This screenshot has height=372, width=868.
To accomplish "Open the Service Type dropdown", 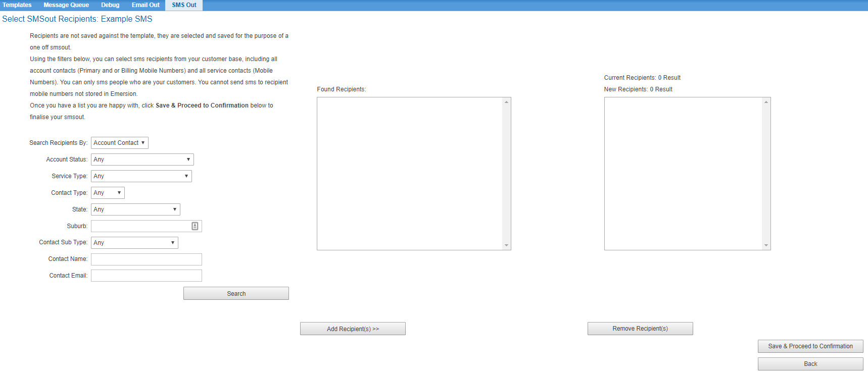I will click(141, 176).
